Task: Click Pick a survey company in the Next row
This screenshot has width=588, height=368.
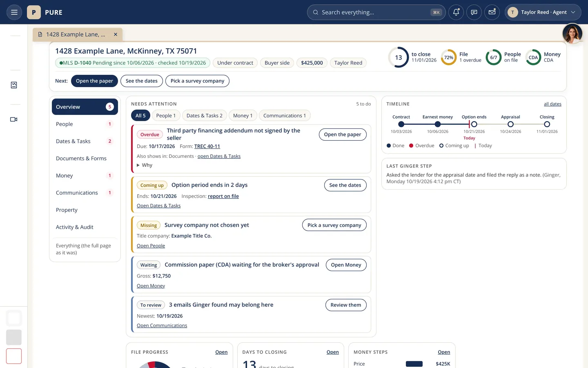Action: coord(197,81)
